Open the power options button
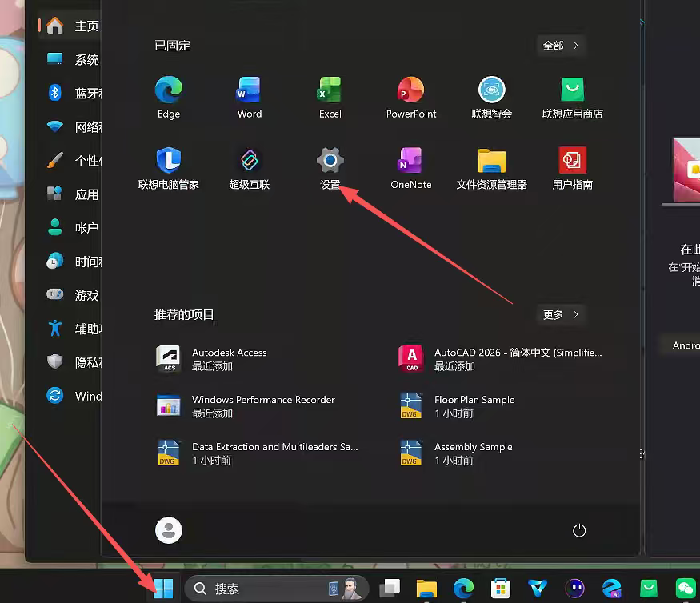This screenshot has height=603, width=700. click(580, 531)
